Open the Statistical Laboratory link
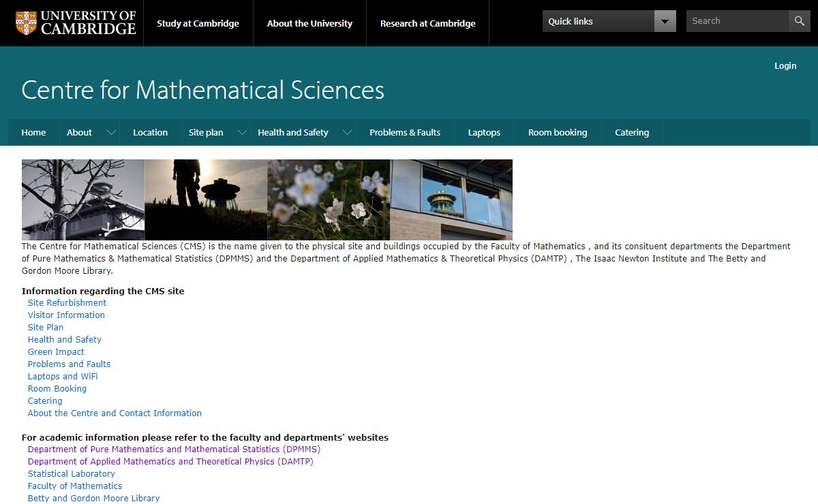Viewport: 818px width, 504px height. click(72, 474)
